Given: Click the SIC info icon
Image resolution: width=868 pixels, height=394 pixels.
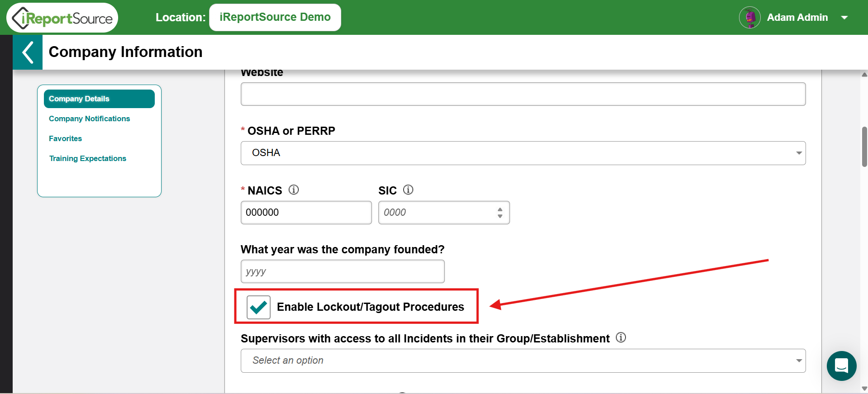Looking at the screenshot, I should 408,190.
